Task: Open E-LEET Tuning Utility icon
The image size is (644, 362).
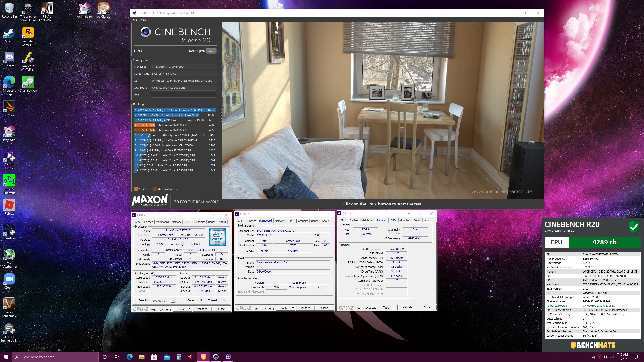Action: tap(9, 332)
